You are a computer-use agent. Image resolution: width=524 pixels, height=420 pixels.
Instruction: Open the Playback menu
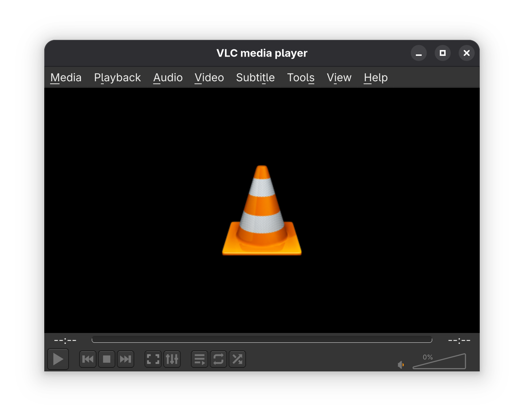(117, 78)
